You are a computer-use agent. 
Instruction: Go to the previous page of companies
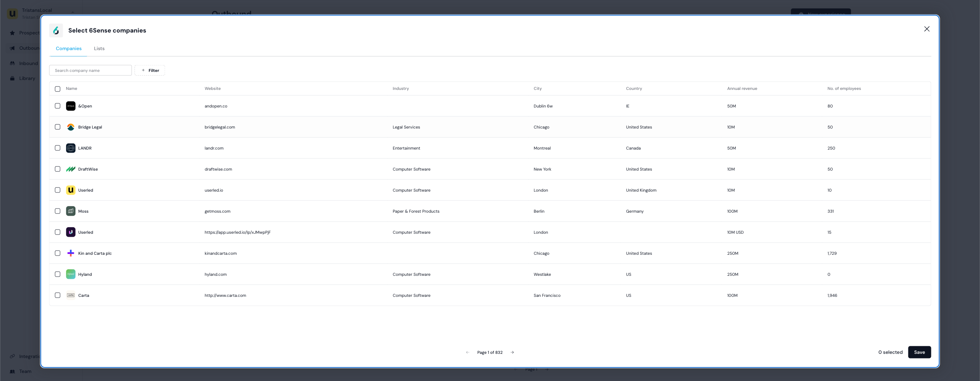(x=467, y=352)
